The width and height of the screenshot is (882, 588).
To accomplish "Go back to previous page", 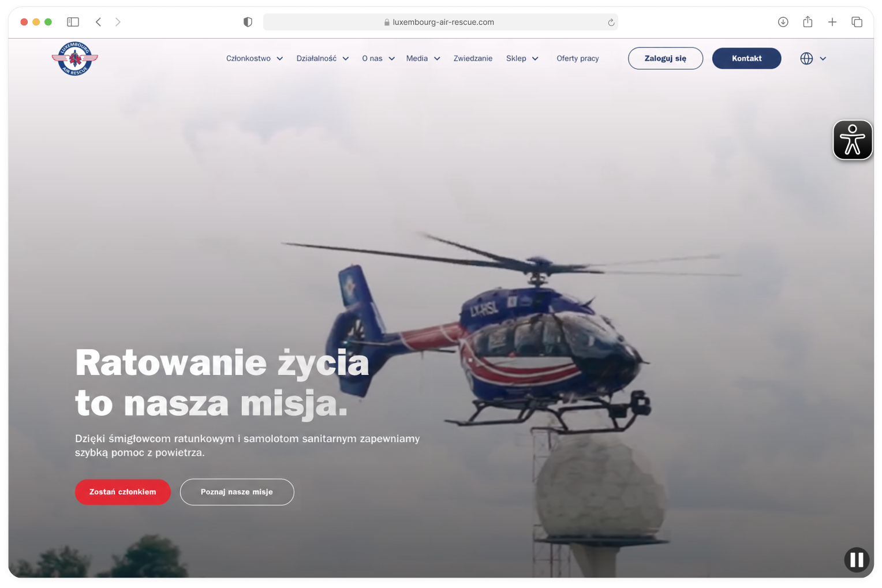I will (x=99, y=22).
